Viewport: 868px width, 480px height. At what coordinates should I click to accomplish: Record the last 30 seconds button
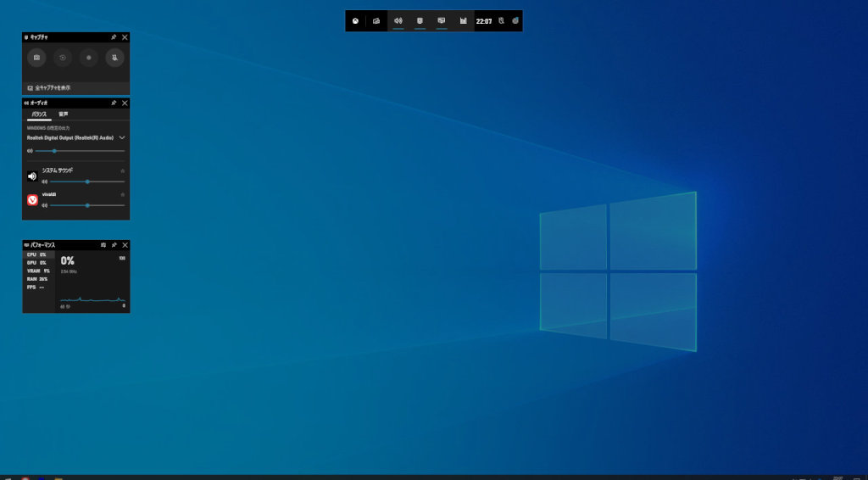tap(63, 58)
